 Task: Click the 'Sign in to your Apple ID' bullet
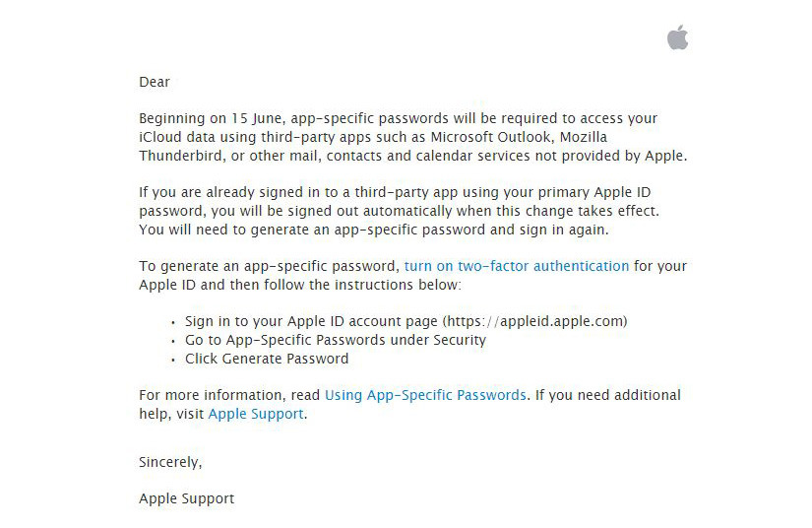[406, 321]
